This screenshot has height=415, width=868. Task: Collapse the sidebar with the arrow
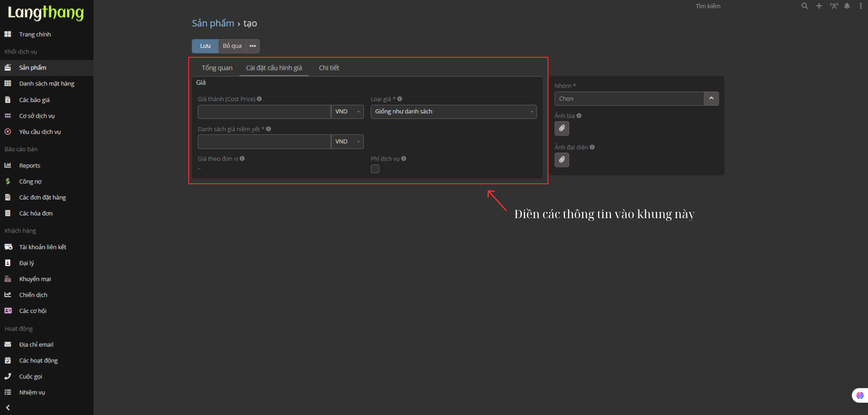(x=8, y=407)
